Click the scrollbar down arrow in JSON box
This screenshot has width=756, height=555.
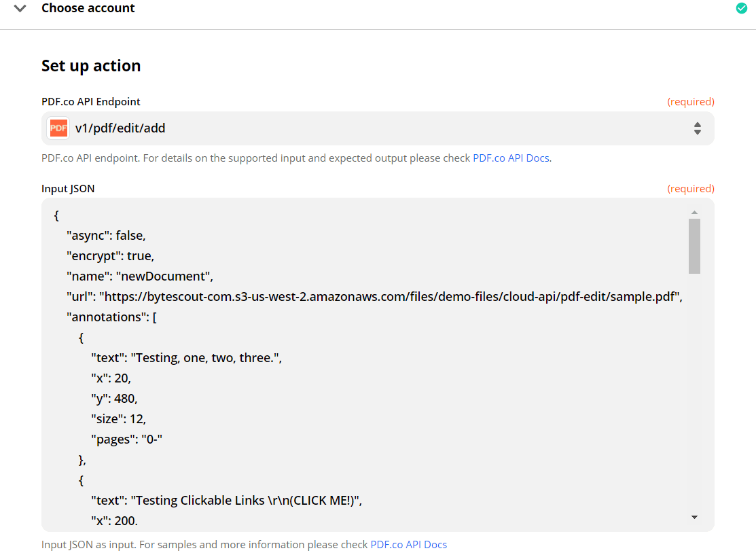[x=694, y=517]
